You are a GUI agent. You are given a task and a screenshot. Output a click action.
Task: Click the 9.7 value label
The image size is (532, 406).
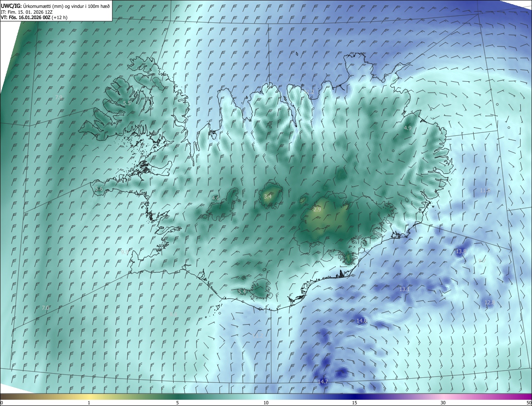pos(482,261)
